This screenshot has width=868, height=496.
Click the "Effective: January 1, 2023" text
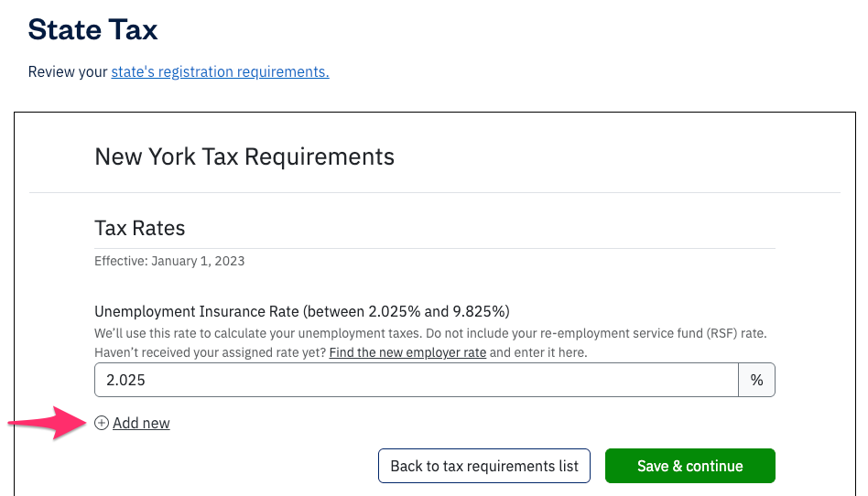[x=169, y=261]
